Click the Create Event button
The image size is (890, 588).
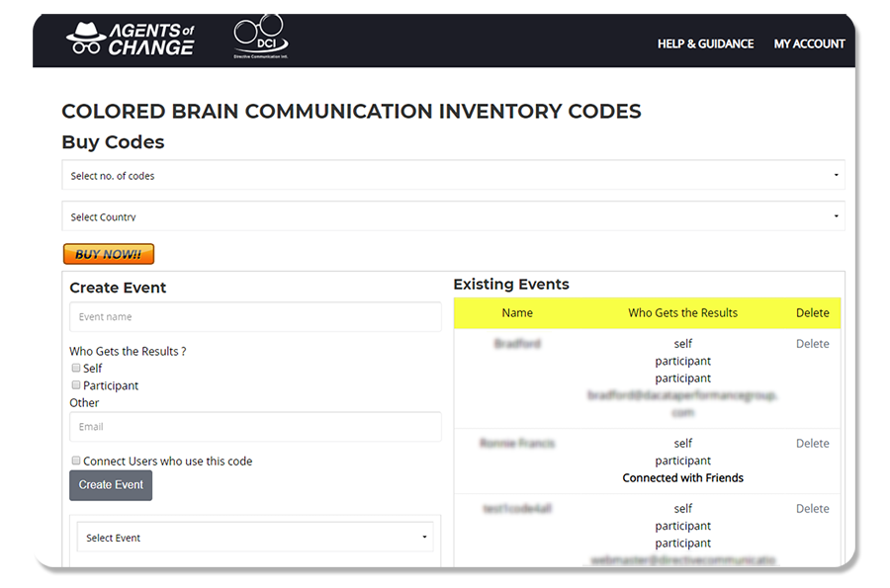click(111, 485)
